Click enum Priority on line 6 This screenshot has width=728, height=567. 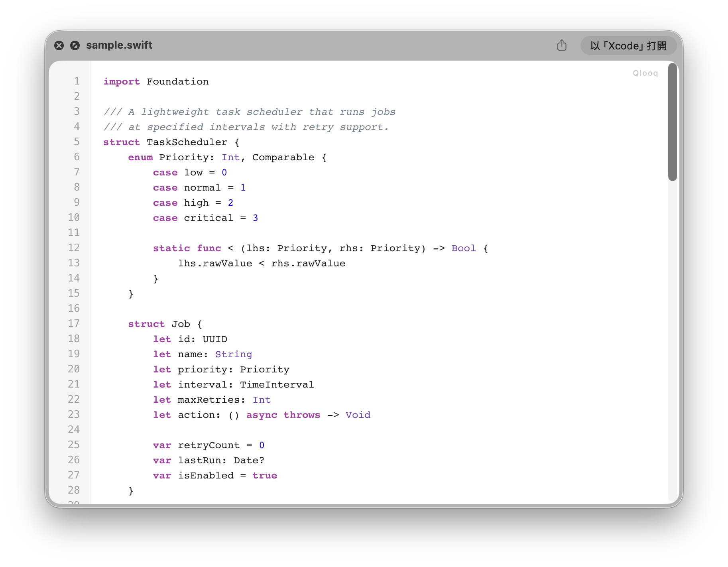171,157
